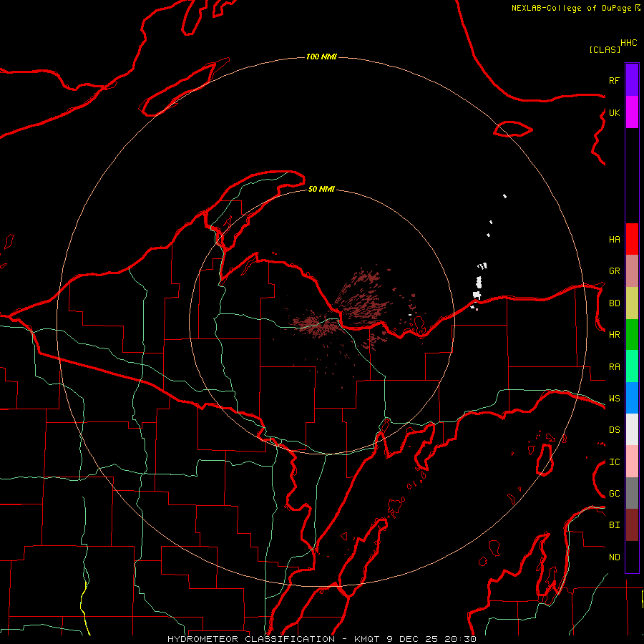Screen dimensions: 644x644
Task: Select the RA light green legend swatch
Action: (632, 366)
